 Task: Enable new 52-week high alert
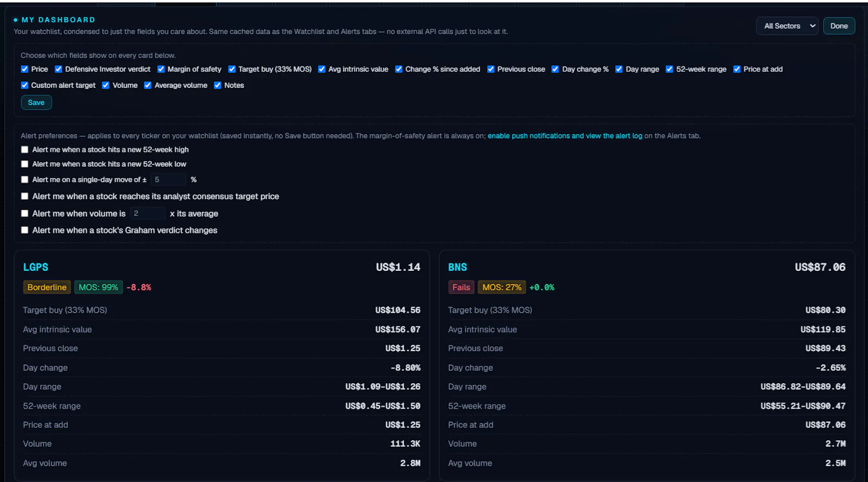(x=24, y=150)
